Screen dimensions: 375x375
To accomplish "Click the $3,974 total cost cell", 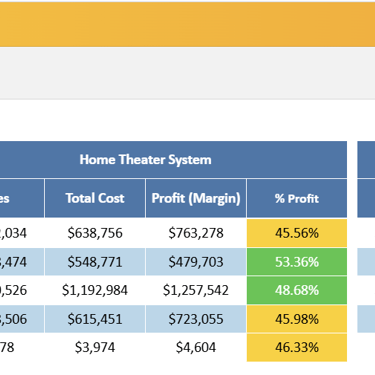I will (x=95, y=348).
